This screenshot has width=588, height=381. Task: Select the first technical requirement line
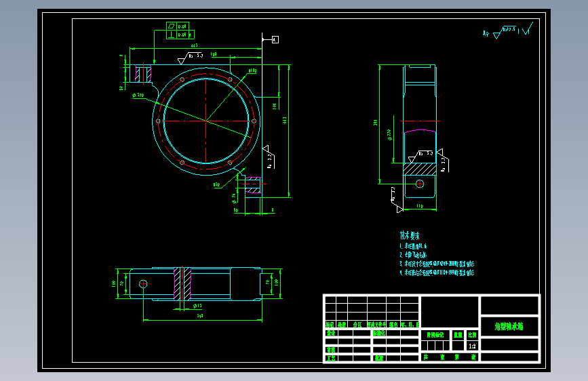pyautogui.click(x=413, y=246)
